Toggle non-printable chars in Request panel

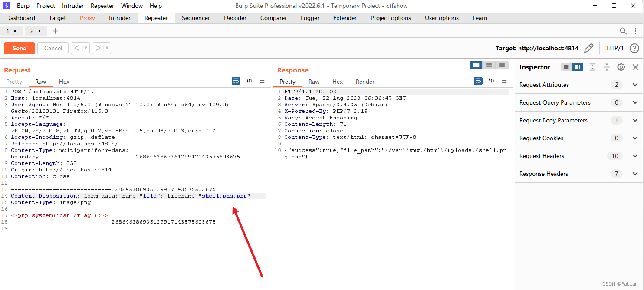249,81
